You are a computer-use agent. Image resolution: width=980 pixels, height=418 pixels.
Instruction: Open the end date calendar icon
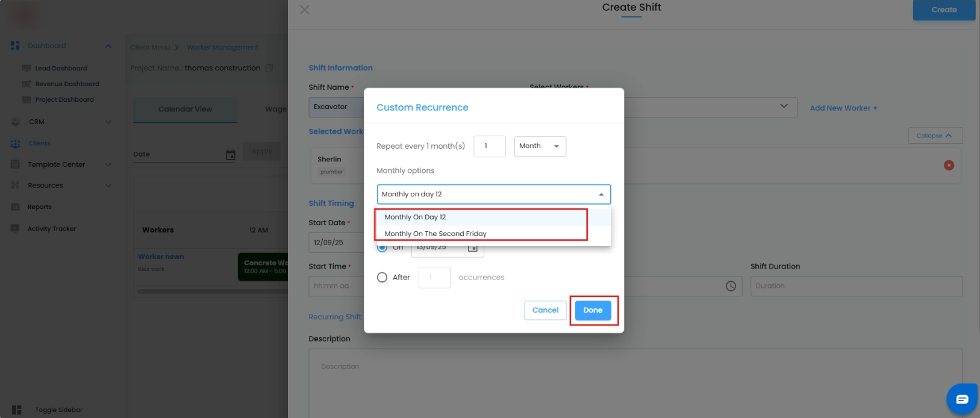point(473,248)
